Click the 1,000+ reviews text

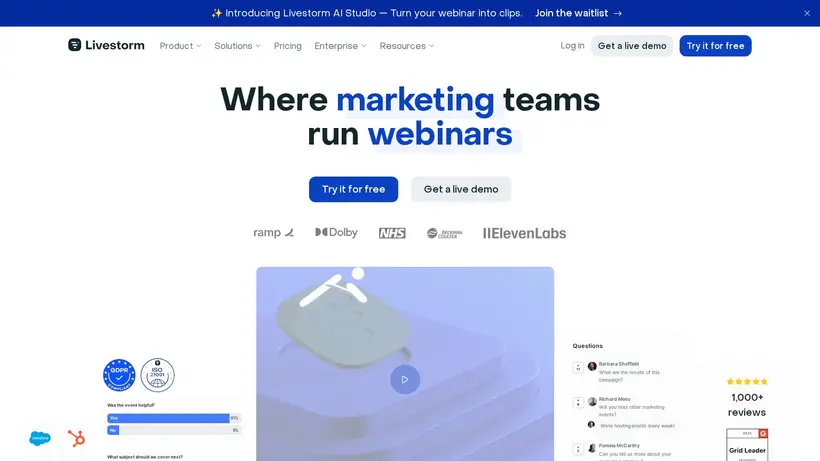tap(747, 405)
